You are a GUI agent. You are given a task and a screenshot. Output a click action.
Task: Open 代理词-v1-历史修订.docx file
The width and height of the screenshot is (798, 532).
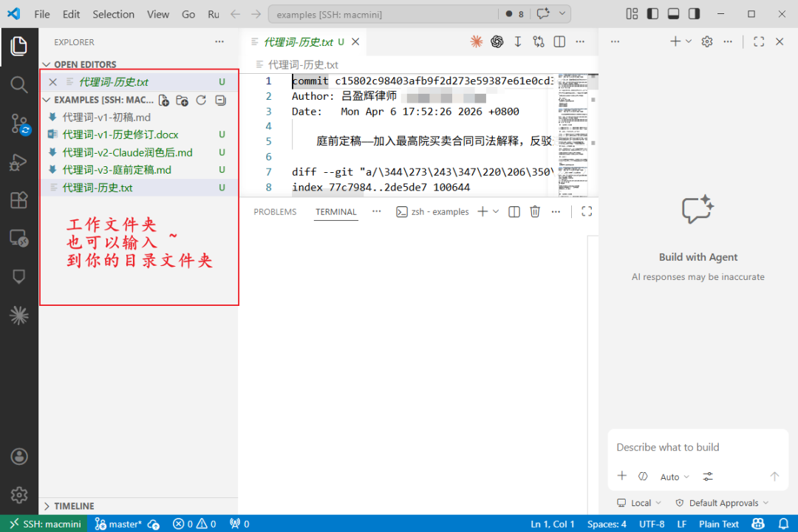pos(138,135)
